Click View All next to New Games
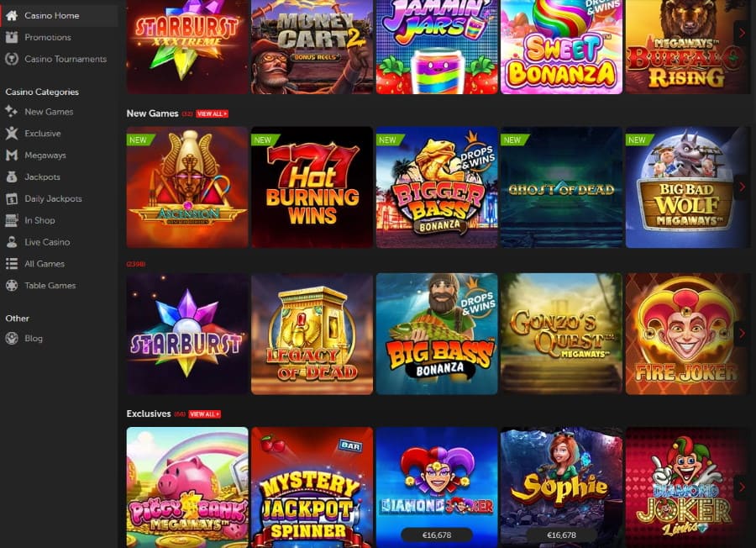The image size is (756, 548). pyautogui.click(x=213, y=113)
